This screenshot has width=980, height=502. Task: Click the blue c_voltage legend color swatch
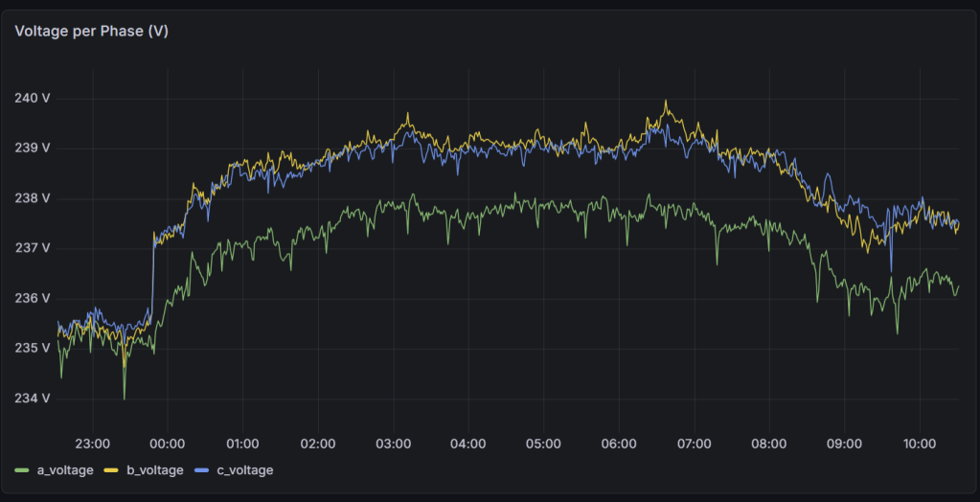[202, 470]
